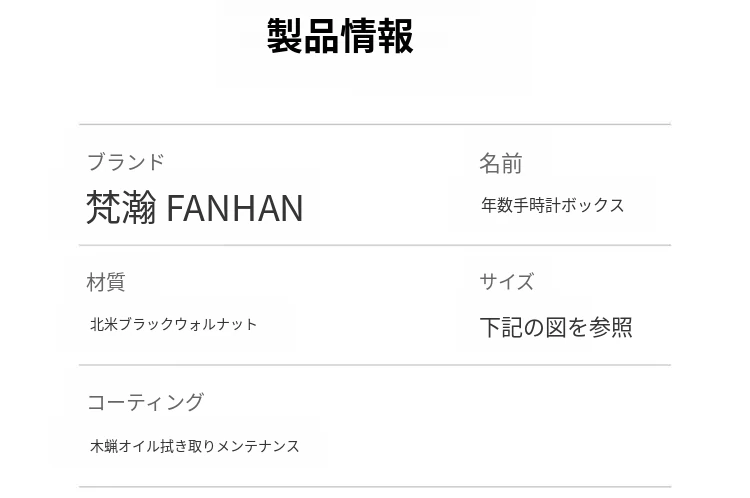Screen dimensions: 750x498
Task: Click divider between ブランド and 材質 rows
Action: [x=375, y=245]
